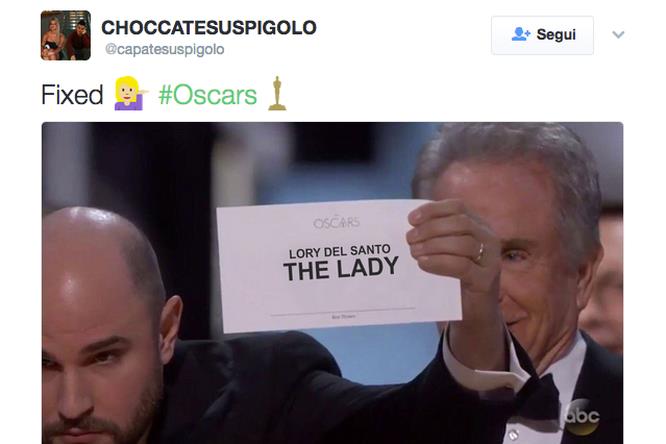Screen dimensions: 666x444
Task: Click the add-person icon inside Segui
Action: click(521, 34)
